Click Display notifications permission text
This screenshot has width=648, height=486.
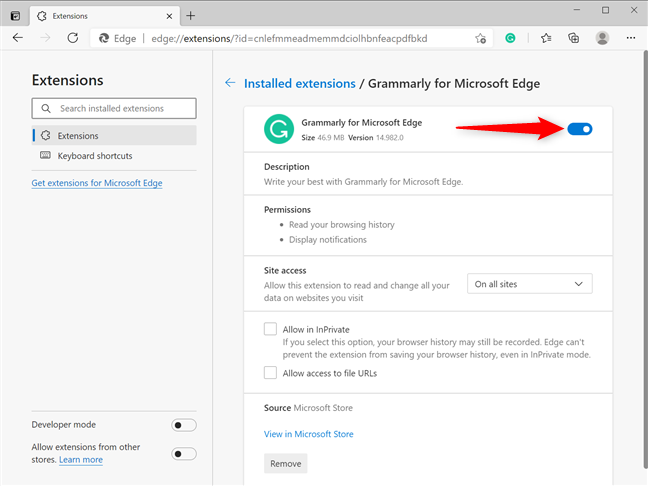tap(328, 240)
